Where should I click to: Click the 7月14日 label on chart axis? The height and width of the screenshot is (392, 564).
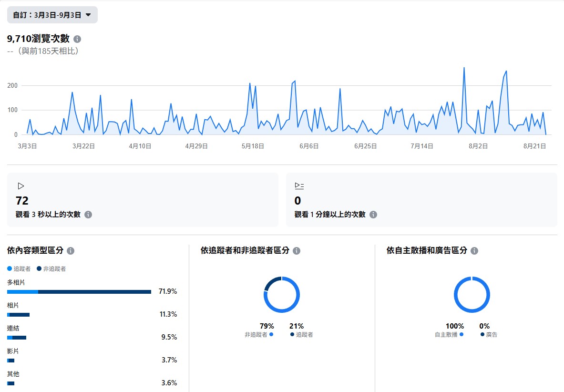coord(421,146)
